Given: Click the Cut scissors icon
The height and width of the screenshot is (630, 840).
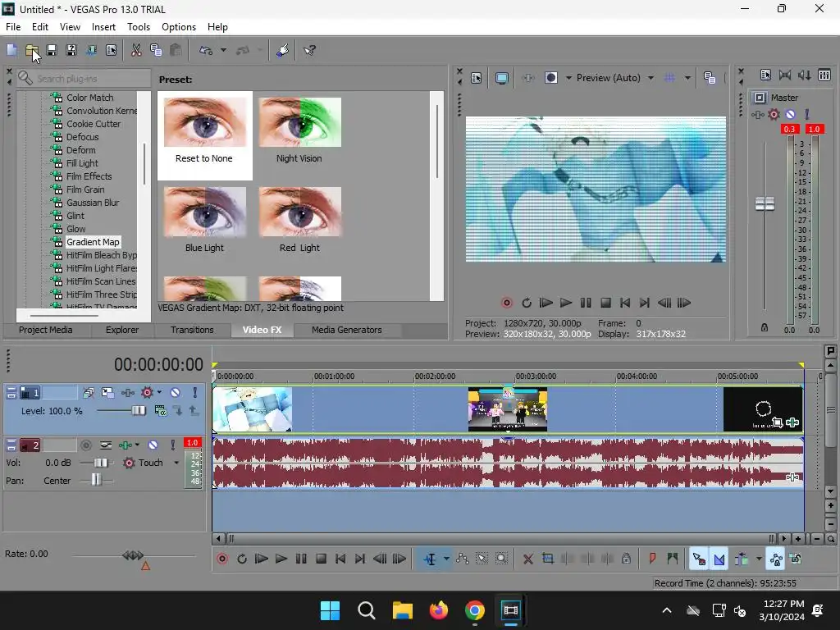Looking at the screenshot, I should [136, 50].
